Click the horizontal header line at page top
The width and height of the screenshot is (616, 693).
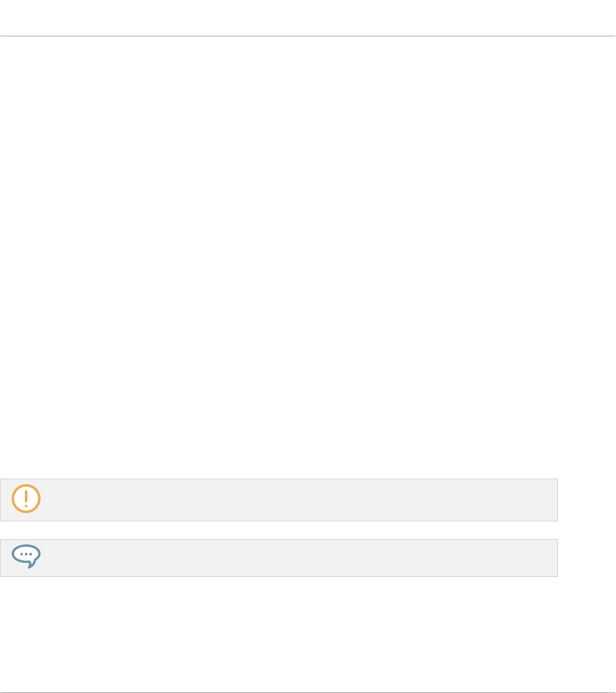coord(308,36)
